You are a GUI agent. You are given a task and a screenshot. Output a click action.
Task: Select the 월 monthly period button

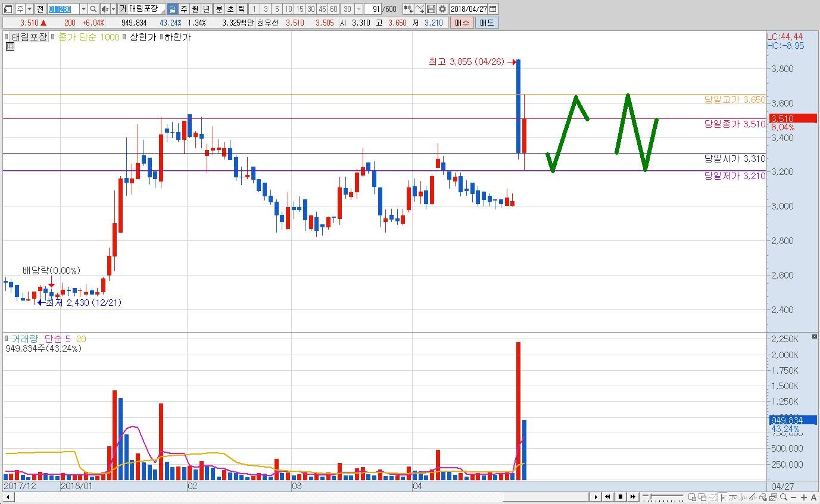pos(195,9)
